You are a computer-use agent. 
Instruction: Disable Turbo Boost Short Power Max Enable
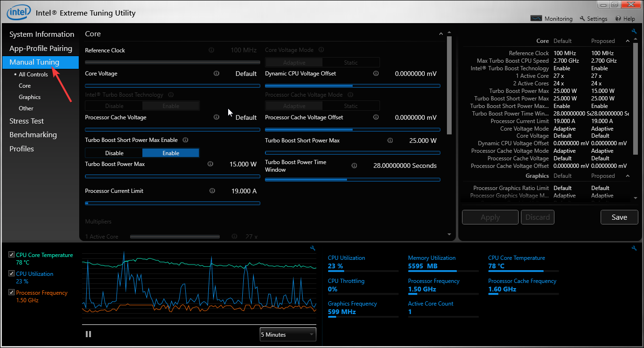coord(114,153)
